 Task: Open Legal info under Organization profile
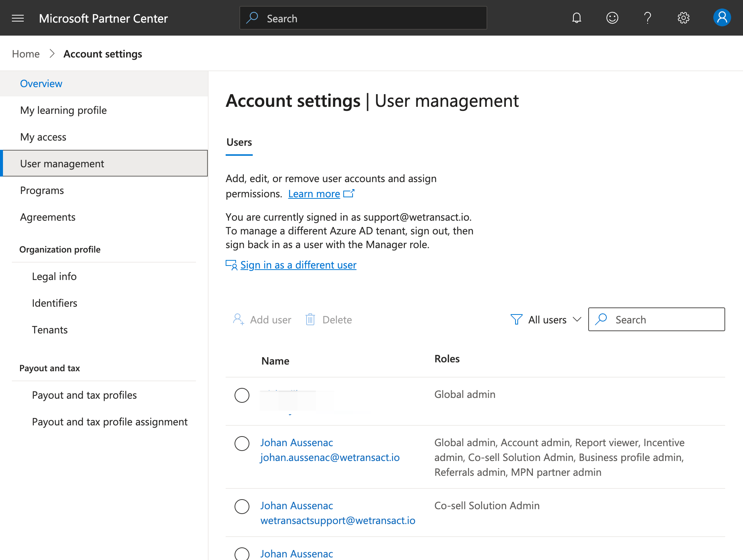[x=54, y=277]
